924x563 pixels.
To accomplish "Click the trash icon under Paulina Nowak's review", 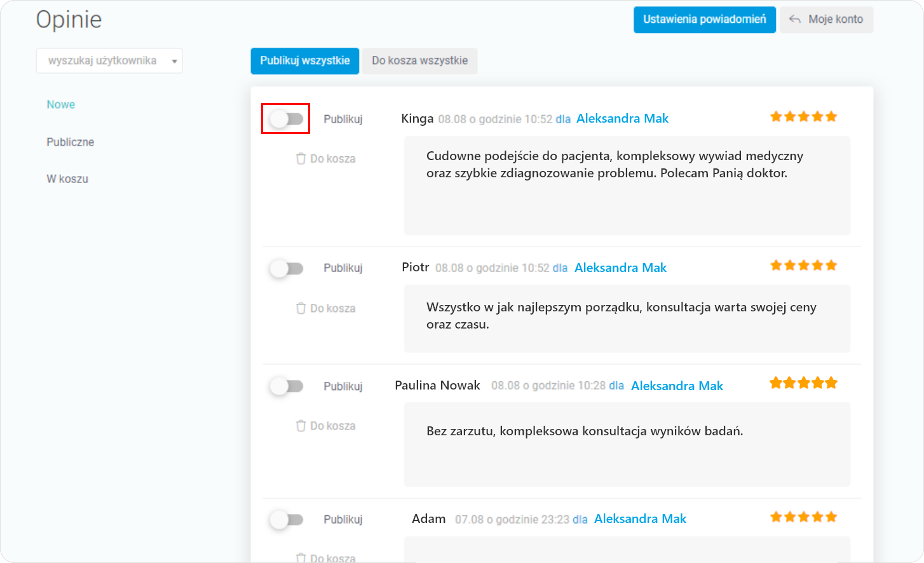I will click(301, 426).
